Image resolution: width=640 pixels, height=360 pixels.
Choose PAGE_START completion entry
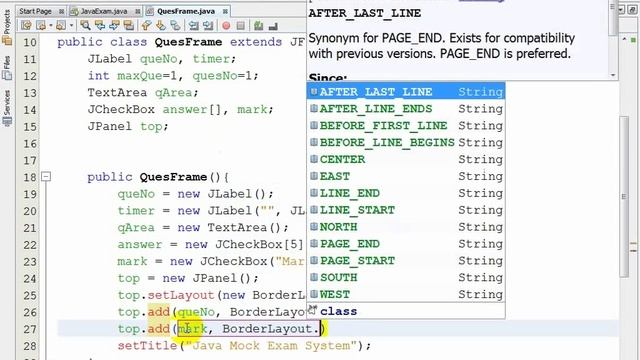click(406, 260)
